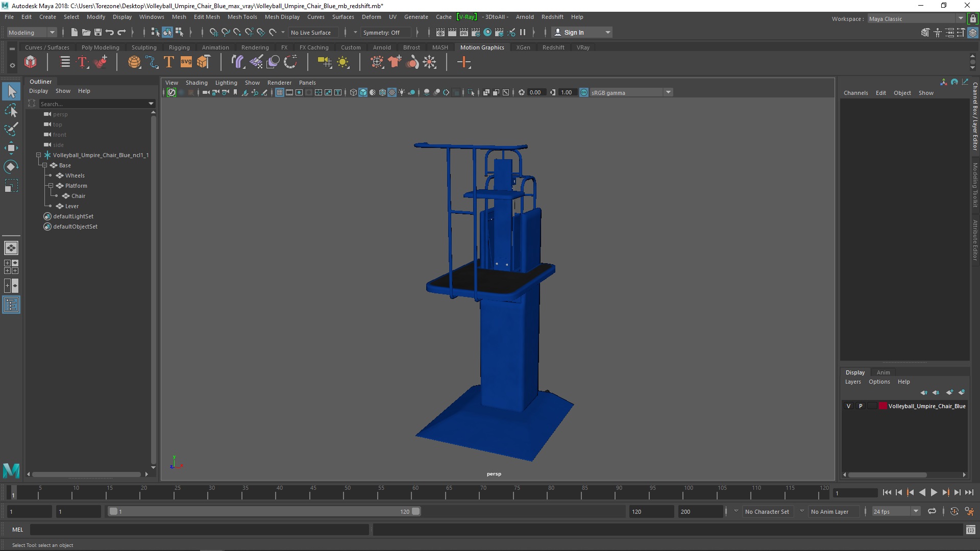This screenshot has width=980, height=551.
Task: Click the No Character Set button
Action: click(767, 511)
